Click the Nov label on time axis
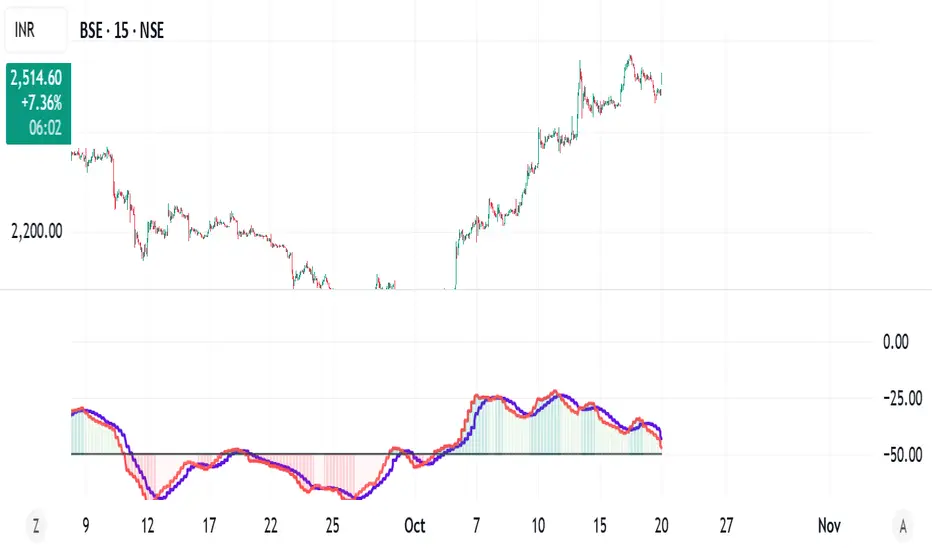This screenshot has height=550, width=932. [828, 525]
